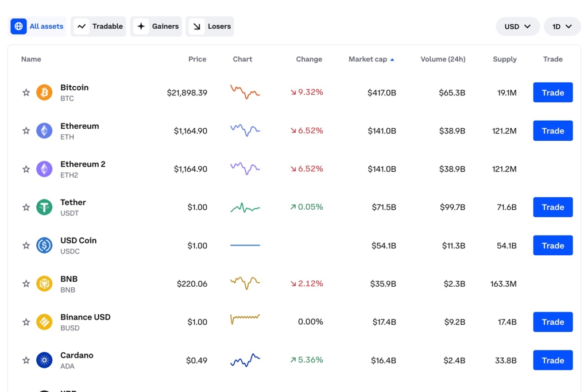Viewport: 588px width, 392px height.
Task: Expand the 1D time range dropdown
Action: [x=562, y=26]
